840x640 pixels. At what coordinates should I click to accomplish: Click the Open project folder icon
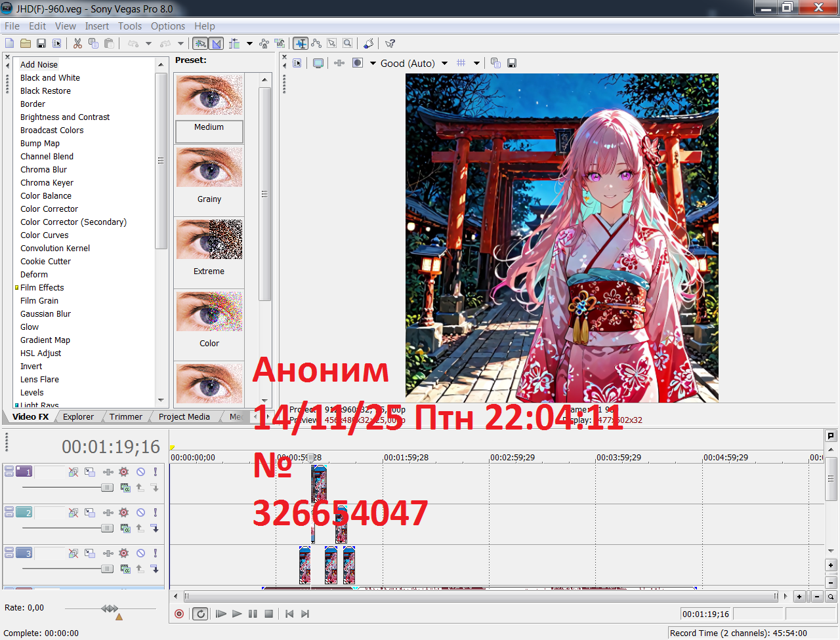click(26, 43)
